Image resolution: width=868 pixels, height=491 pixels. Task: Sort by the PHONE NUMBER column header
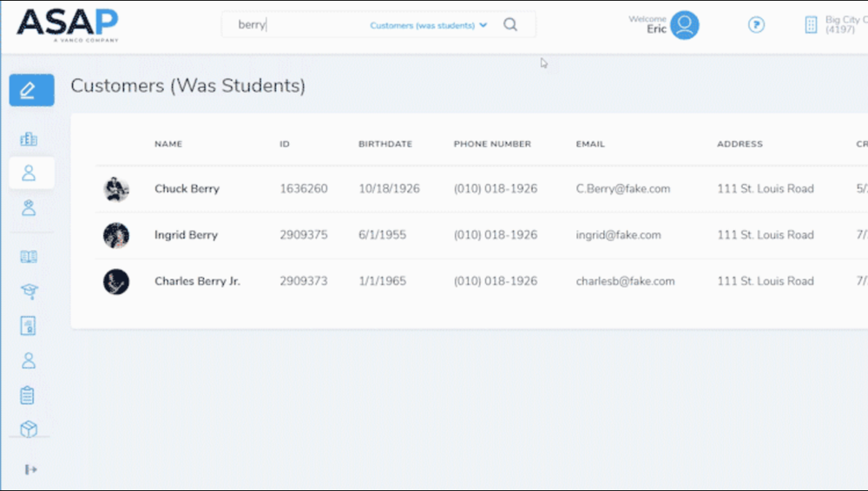(x=492, y=144)
